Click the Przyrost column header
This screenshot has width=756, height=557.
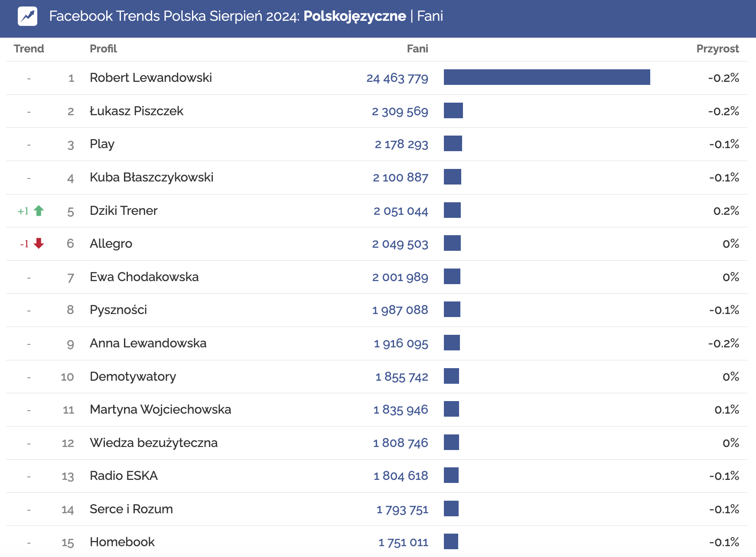point(717,49)
